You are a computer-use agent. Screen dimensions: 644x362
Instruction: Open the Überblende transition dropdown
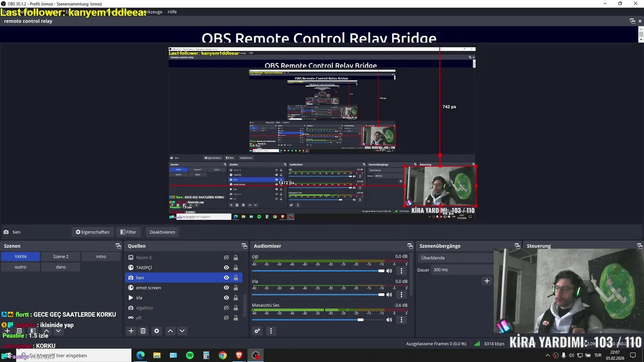click(x=455, y=257)
